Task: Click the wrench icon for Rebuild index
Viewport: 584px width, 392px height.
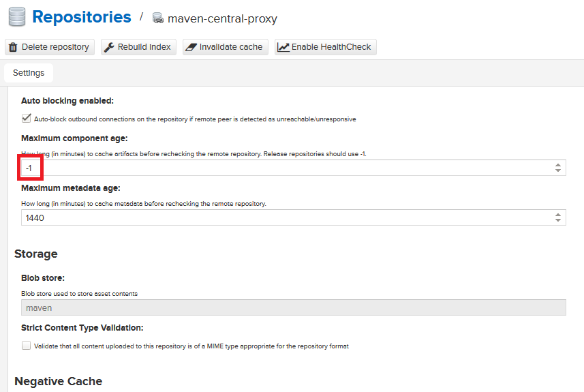Action: [x=109, y=47]
